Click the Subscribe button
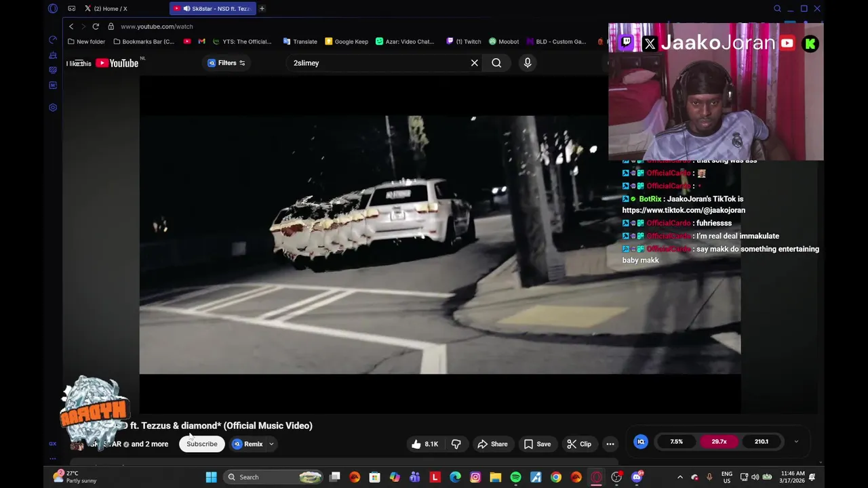The width and height of the screenshot is (868, 488). (202, 444)
